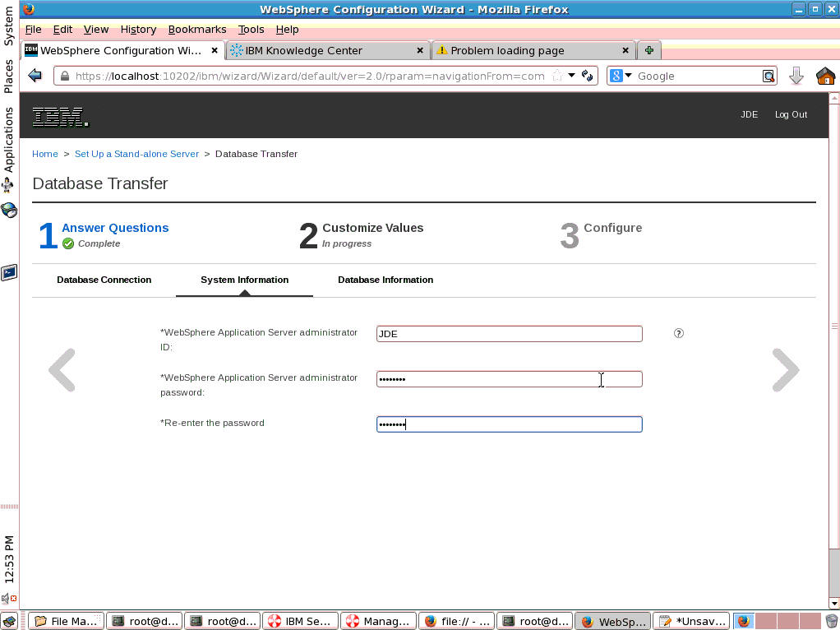Switch to WebSp... taskbar window
The image size is (840, 630).
(x=613, y=621)
